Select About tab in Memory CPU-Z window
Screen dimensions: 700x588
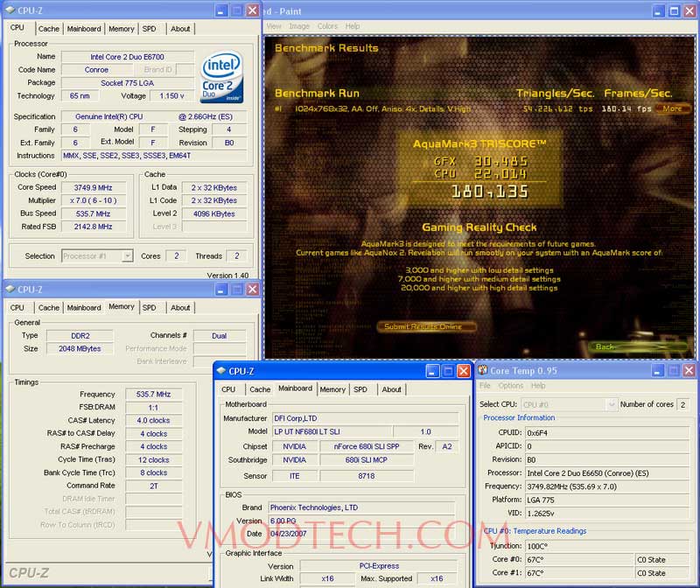[x=180, y=308]
